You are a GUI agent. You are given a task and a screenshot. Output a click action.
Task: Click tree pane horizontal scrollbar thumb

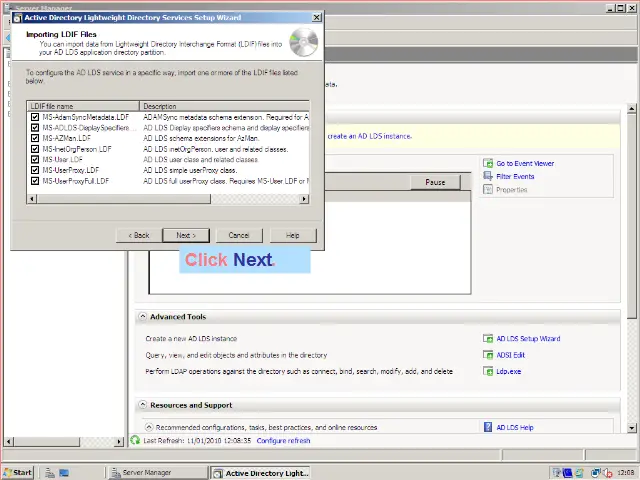(47, 441)
